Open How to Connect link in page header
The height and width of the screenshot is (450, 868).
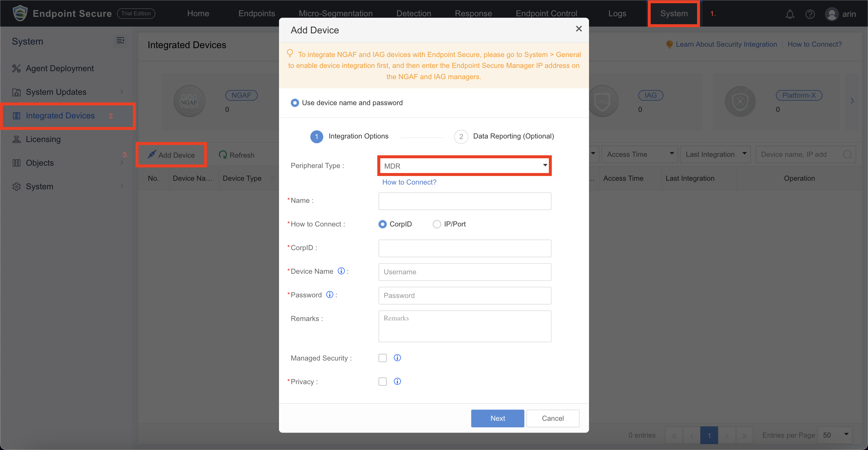point(815,44)
